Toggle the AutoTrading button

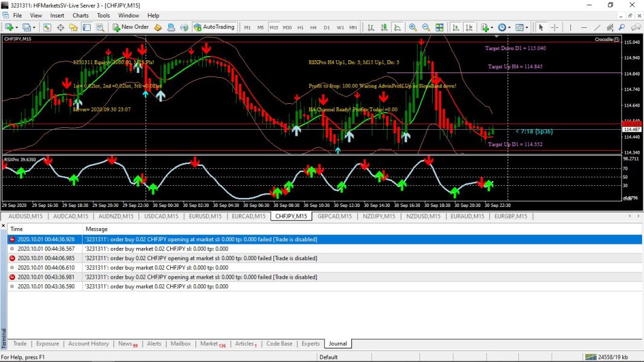(214, 27)
